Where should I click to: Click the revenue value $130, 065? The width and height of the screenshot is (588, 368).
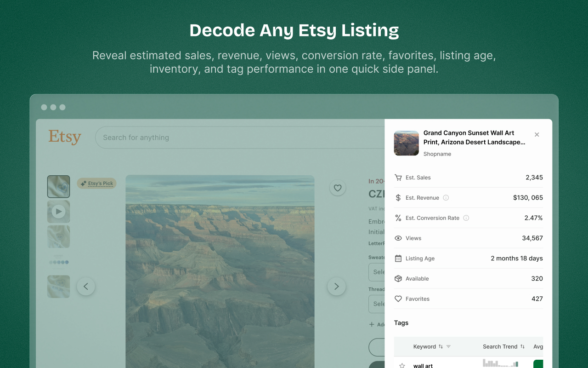tap(528, 198)
